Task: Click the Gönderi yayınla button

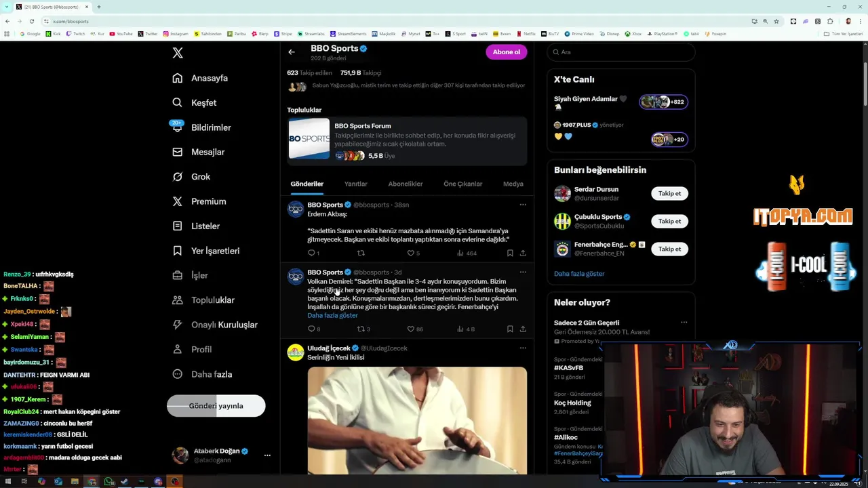Action: point(216,406)
